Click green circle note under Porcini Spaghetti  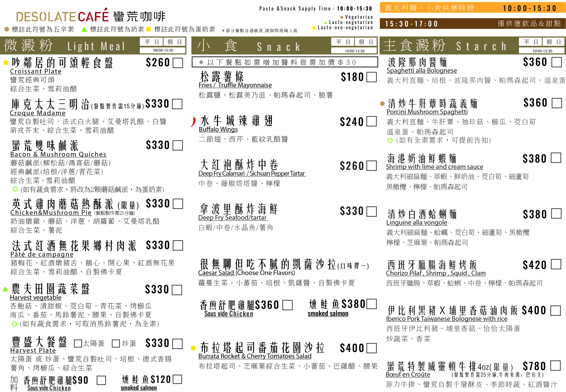click(x=390, y=141)
